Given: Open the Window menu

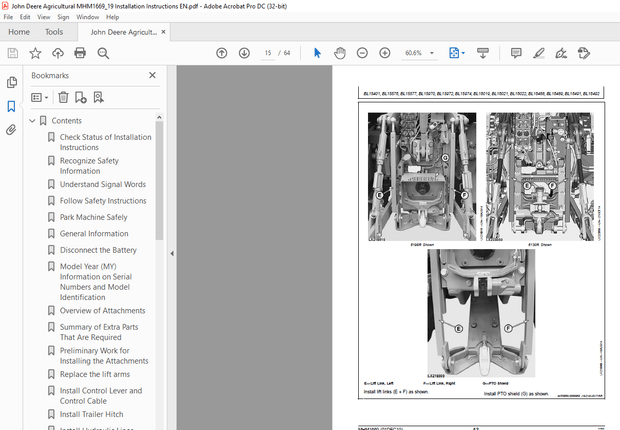Looking at the screenshot, I should [87, 17].
